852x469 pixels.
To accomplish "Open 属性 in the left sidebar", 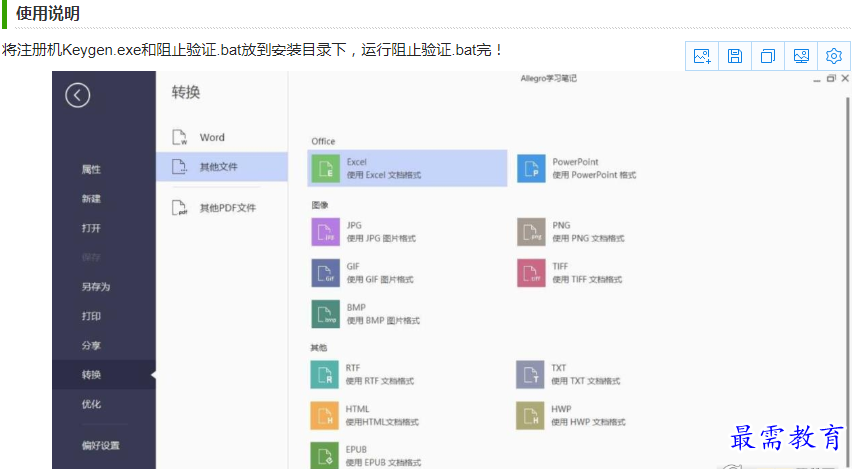I will pos(91,170).
